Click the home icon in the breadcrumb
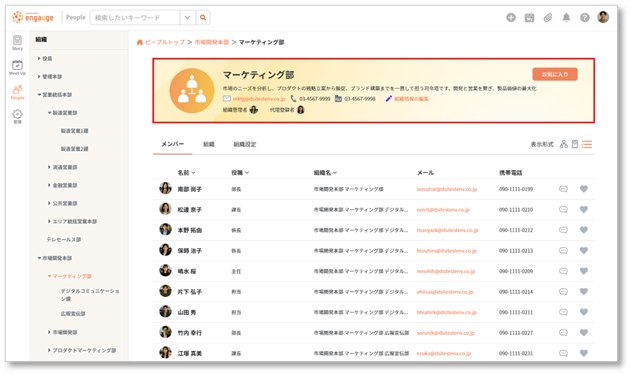The height and width of the screenshot is (375, 631). [x=140, y=42]
